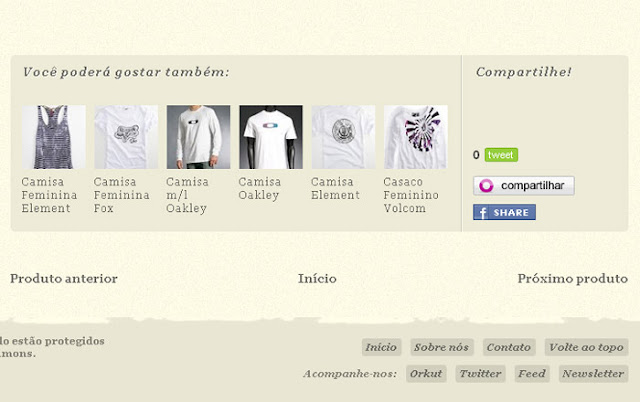Viewport: 640px width, 402px height.
Task: Click Volte ao topo
Action: click(x=586, y=347)
